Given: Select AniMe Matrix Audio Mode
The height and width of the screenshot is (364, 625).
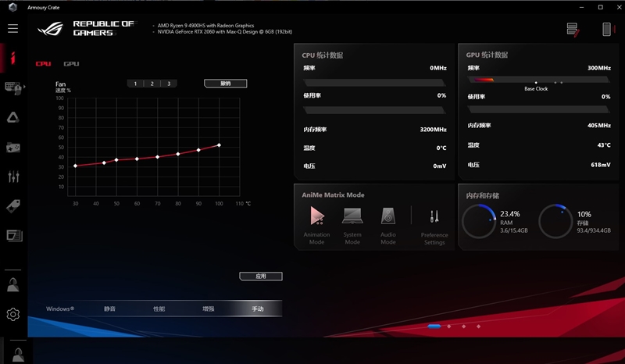Looking at the screenshot, I should 388,222.
